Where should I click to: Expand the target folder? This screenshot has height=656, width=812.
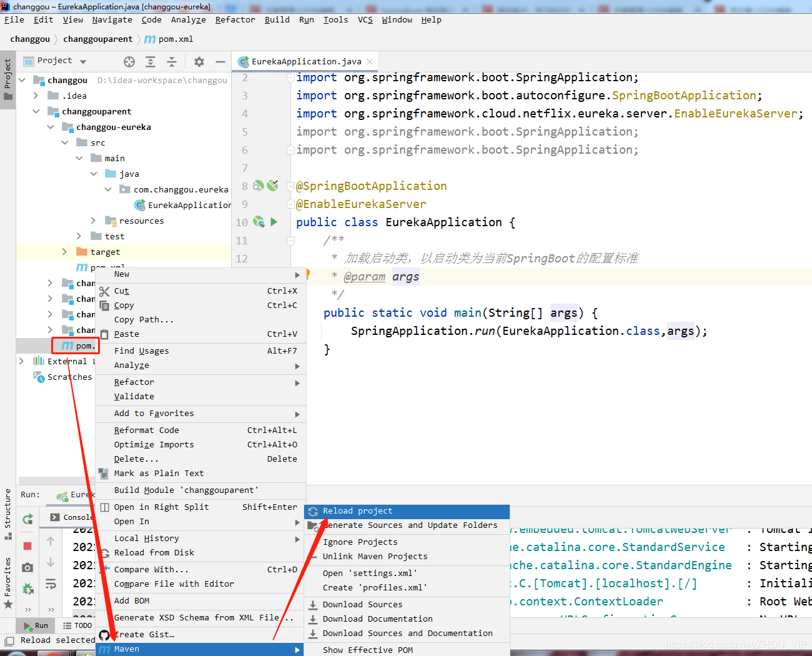64,252
